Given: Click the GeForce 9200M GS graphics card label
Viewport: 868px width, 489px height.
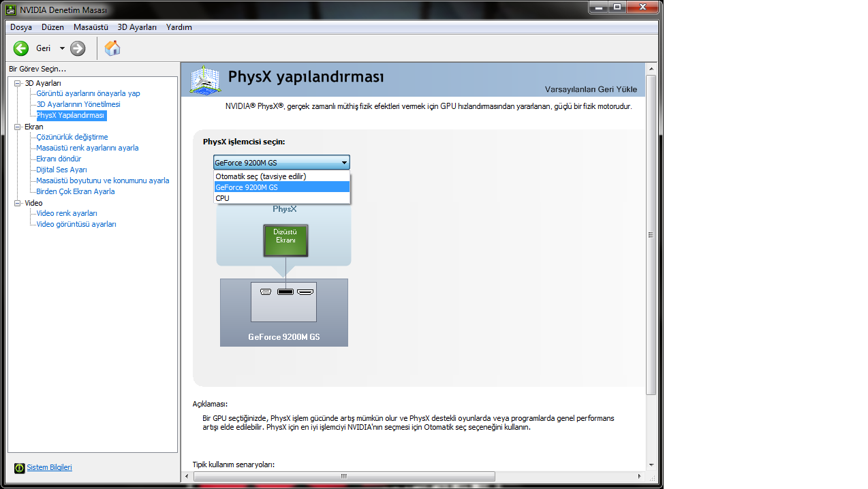Looking at the screenshot, I should coord(284,337).
